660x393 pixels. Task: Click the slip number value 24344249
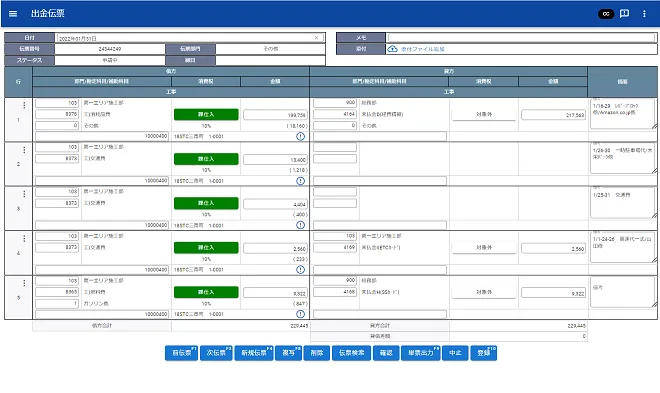click(110, 49)
